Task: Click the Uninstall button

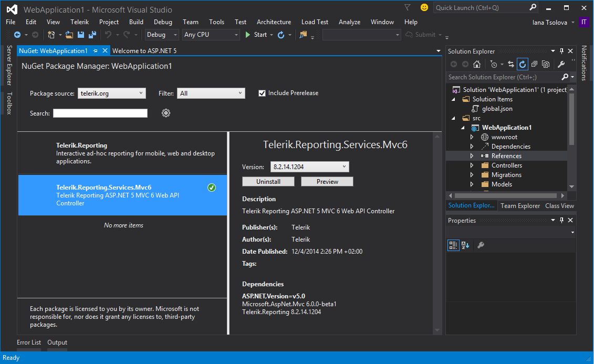Action: click(268, 181)
